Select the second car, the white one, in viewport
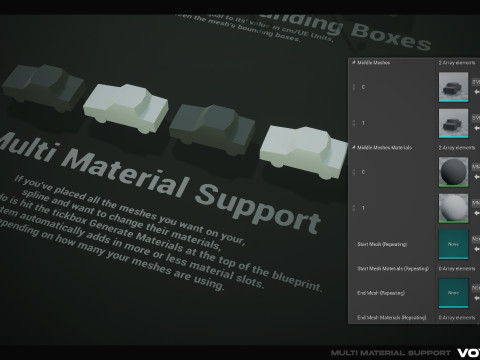 pos(126,108)
